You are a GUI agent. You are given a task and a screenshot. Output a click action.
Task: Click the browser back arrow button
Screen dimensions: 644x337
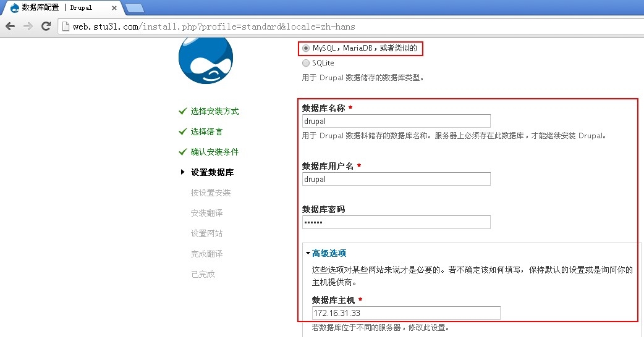point(11,27)
